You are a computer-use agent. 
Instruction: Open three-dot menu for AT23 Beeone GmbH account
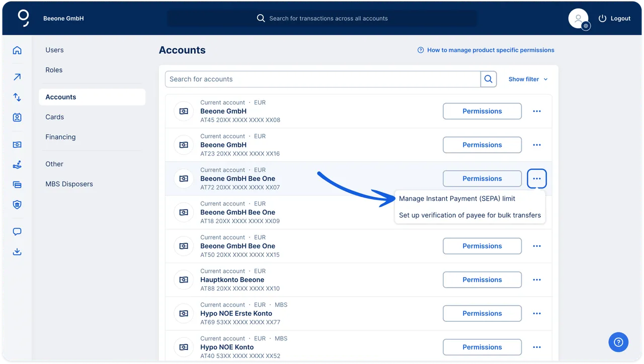pyautogui.click(x=537, y=145)
